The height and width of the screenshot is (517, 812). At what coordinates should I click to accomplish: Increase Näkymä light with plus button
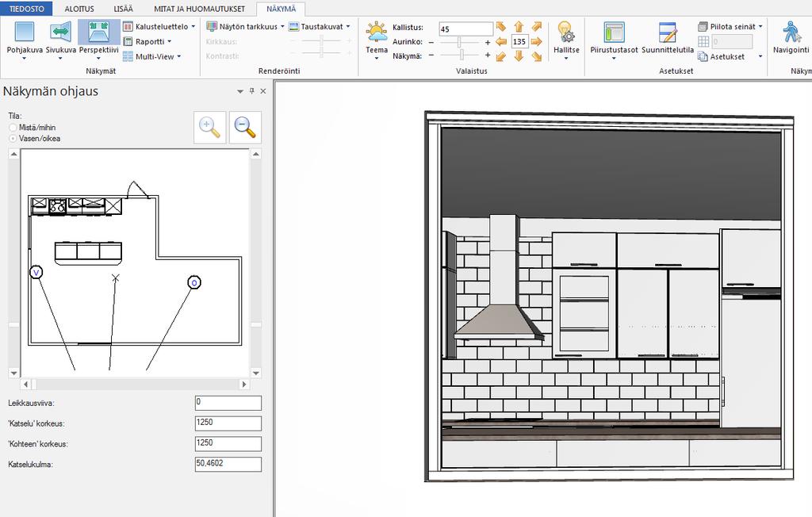[x=488, y=55]
